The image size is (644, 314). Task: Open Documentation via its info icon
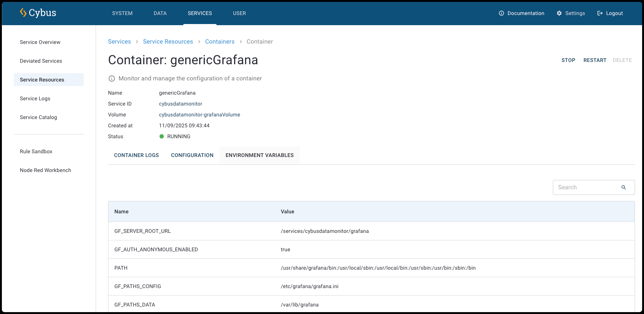(x=501, y=13)
